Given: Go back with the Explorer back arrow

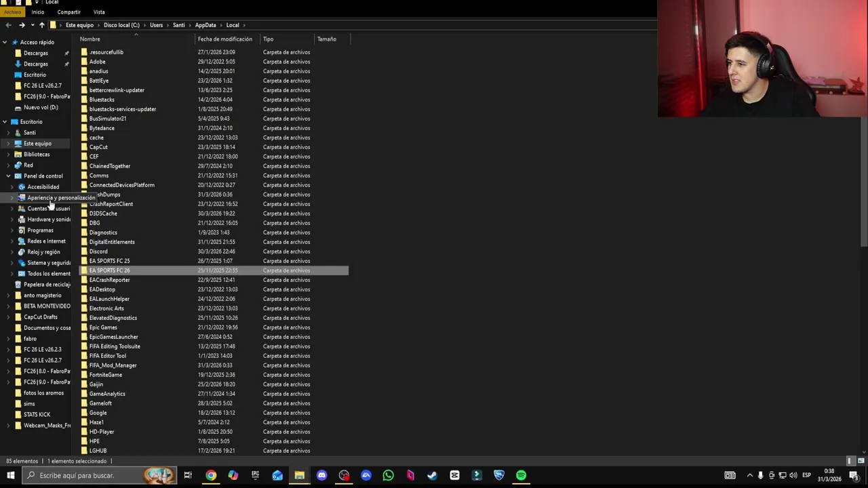Looking at the screenshot, I should pyautogui.click(x=8, y=25).
